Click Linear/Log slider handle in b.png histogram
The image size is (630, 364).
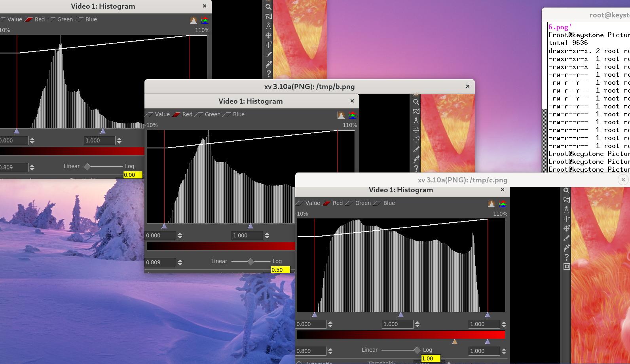[250, 262]
